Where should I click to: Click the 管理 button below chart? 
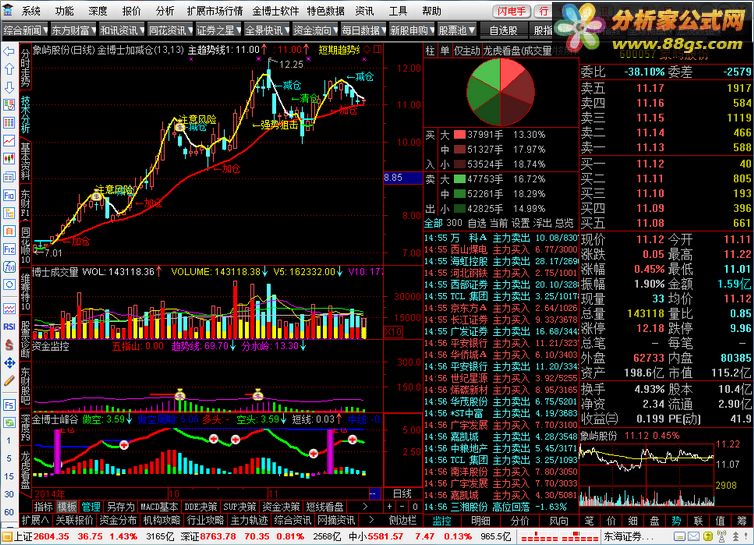point(90,507)
